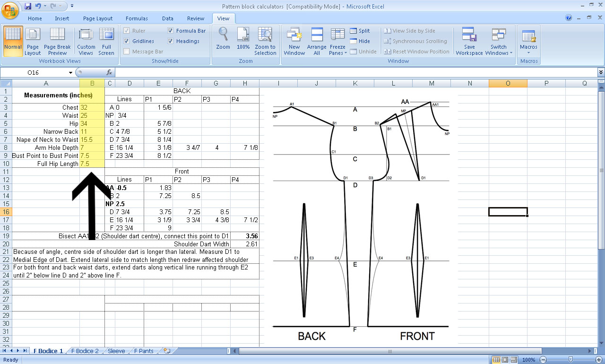The width and height of the screenshot is (605, 364).
Task: Toggle the Message Bar checkbox
Action: click(x=127, y=52)
